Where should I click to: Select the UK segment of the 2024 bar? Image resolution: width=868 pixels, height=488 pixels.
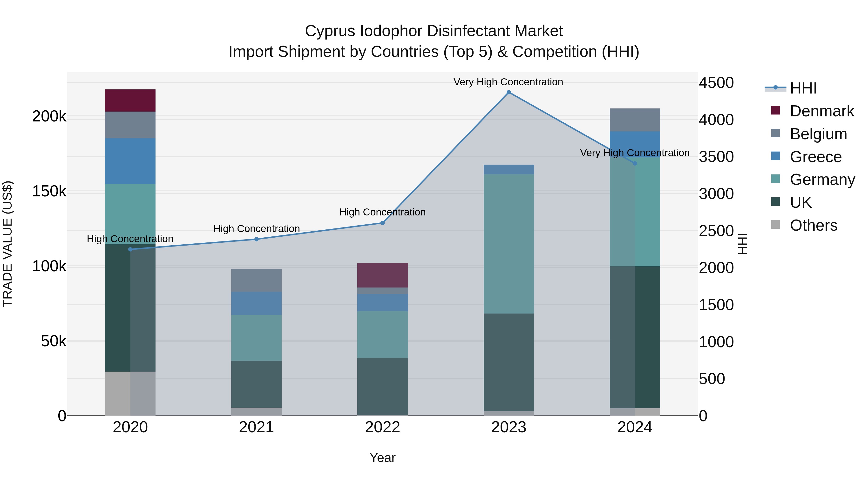tap(635, 337)
